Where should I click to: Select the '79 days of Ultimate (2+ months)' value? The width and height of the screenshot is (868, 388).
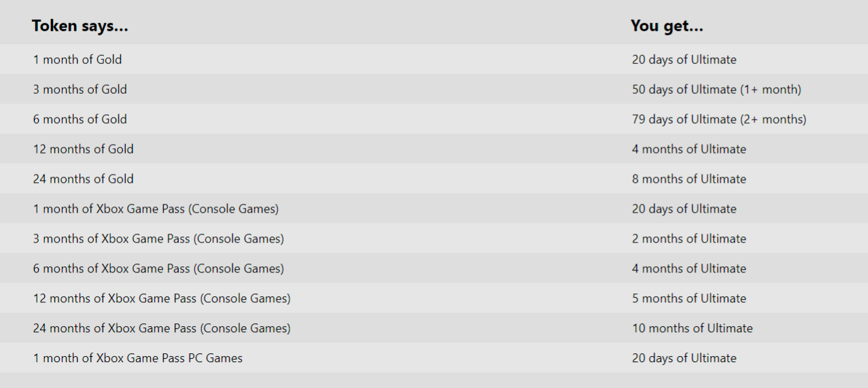pos(719,119)
